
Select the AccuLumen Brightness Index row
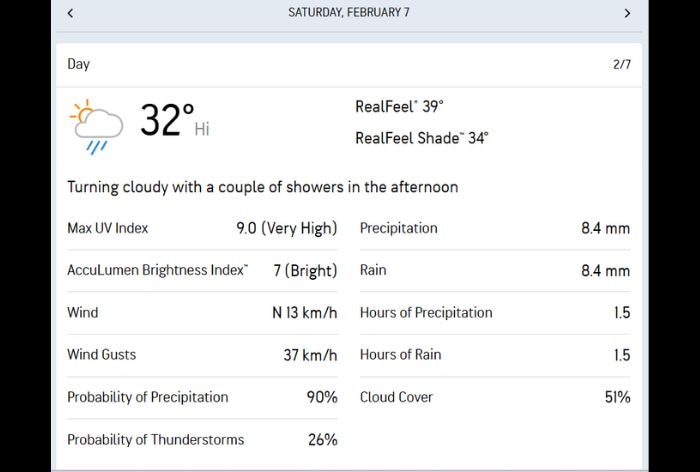coord(202,270)
